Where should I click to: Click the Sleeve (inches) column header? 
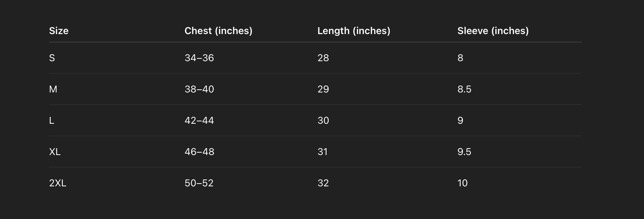(493, 31)
